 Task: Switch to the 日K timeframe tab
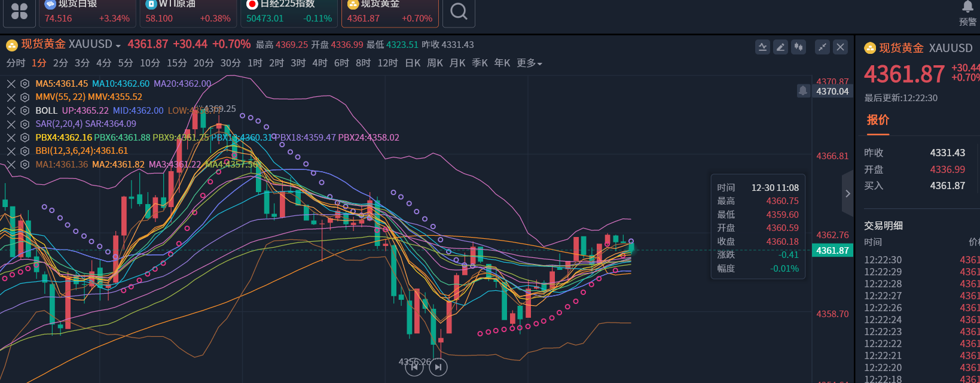413,63
